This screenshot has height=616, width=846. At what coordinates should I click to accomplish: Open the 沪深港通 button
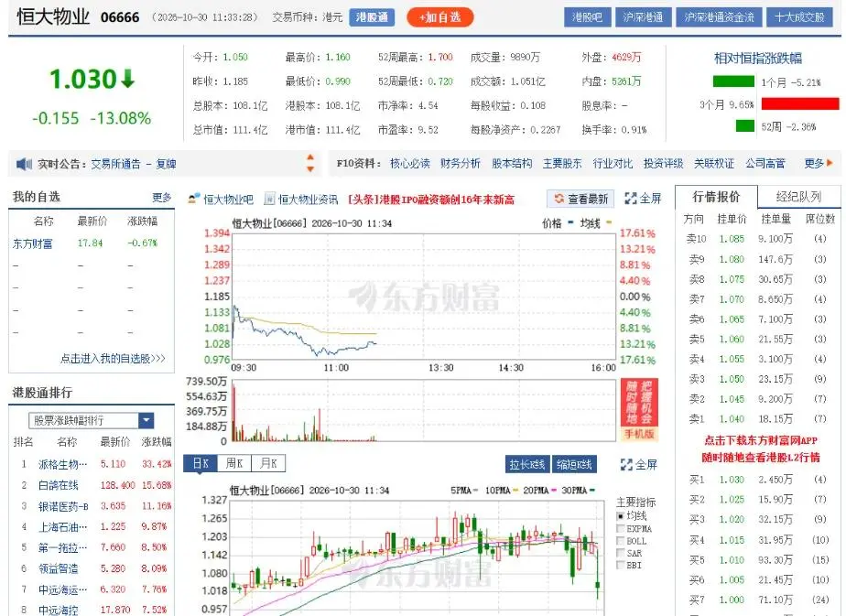coord(643,17)
